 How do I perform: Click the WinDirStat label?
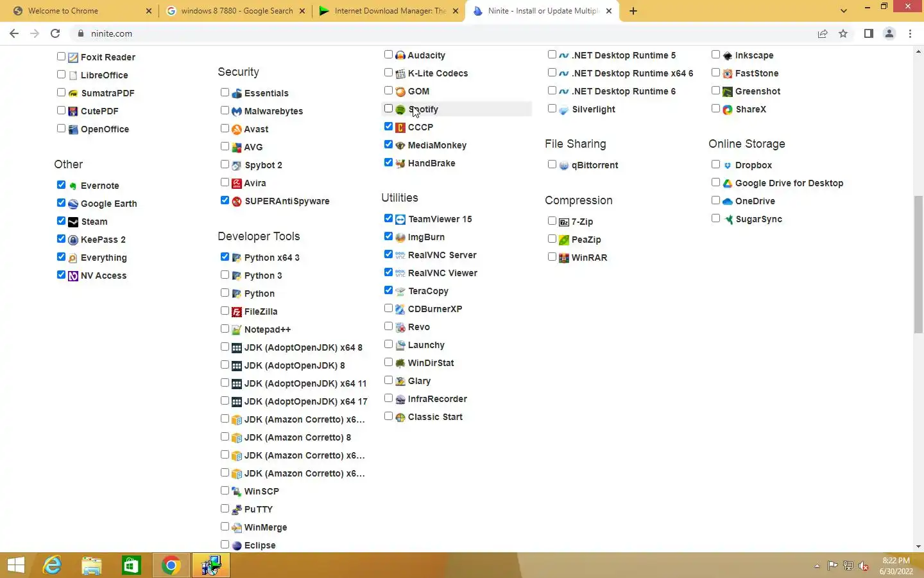[431, 363]
